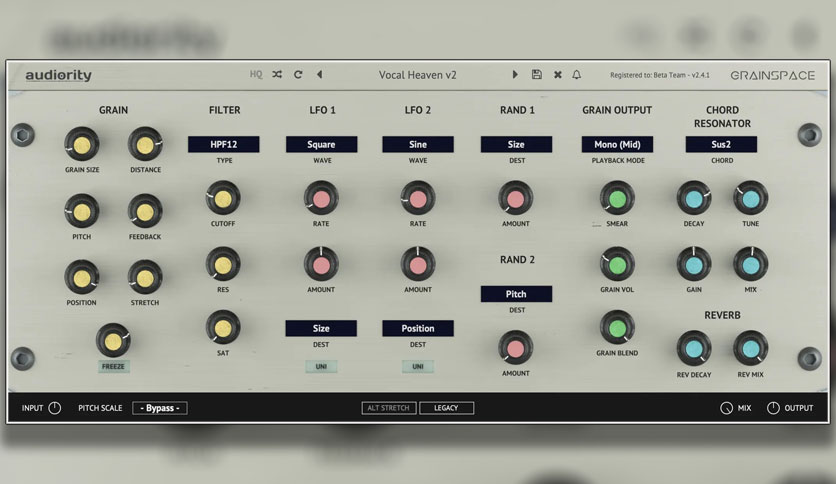Click the DISTANCE knob
Screen dimensions: 836x484
click(145, 144)
